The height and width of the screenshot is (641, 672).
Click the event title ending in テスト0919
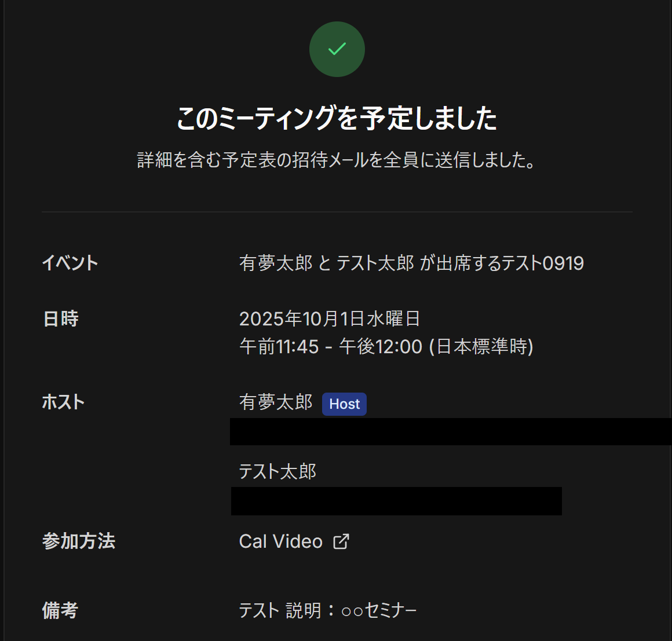[x=411, y=263]
